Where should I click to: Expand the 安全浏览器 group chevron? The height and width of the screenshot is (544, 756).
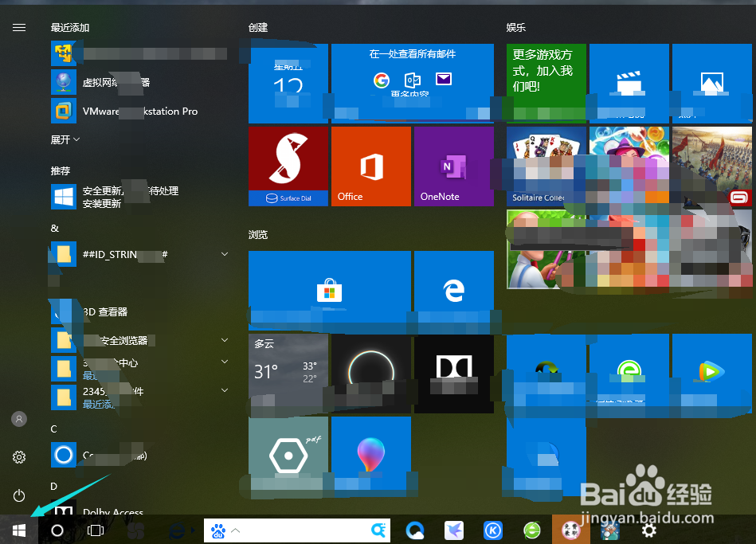tap(224, 339)
